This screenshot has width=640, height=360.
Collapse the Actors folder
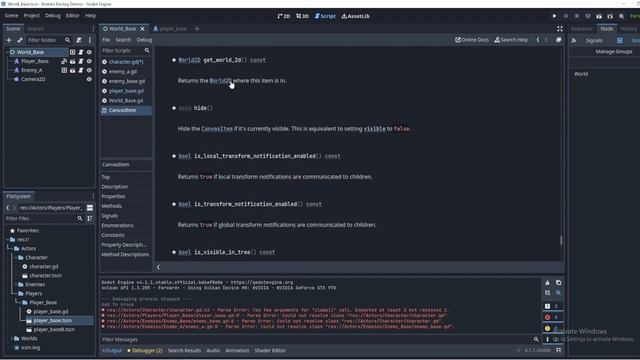coord(12,249)
